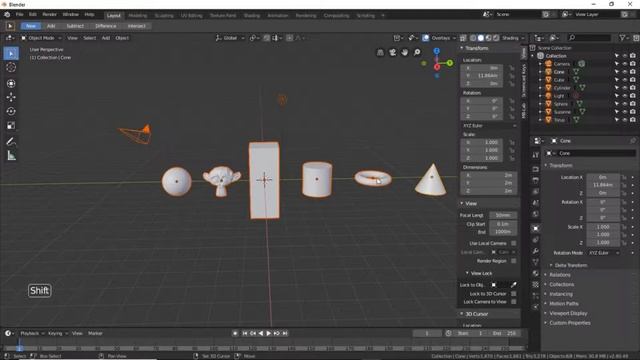Activate the Select Box tool in toolbar
This screenshot has height=360, width=640.
coord(11,53)
